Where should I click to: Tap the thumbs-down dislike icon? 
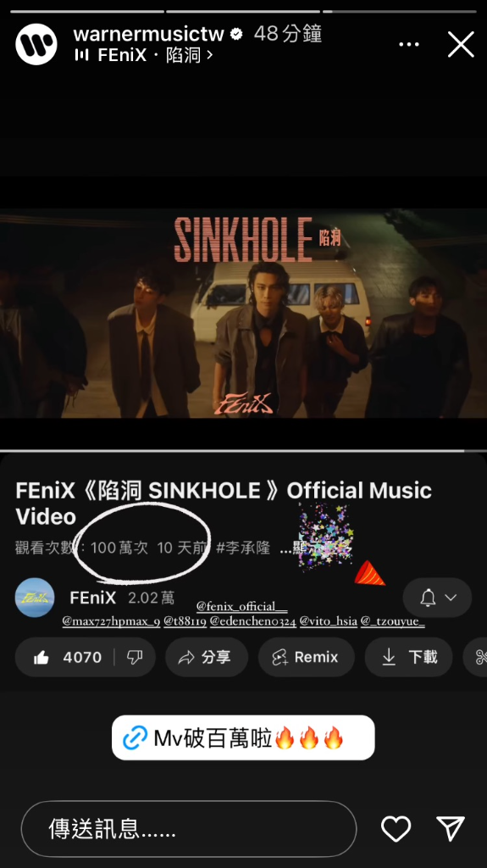[135, 657]
